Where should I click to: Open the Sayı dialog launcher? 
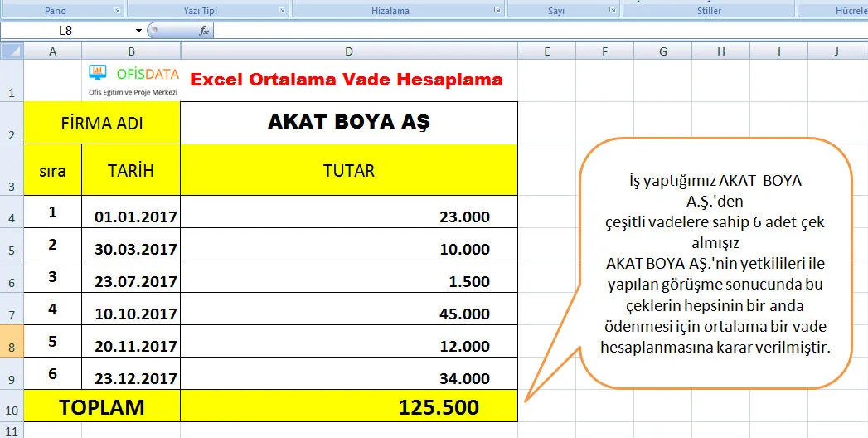612,11
